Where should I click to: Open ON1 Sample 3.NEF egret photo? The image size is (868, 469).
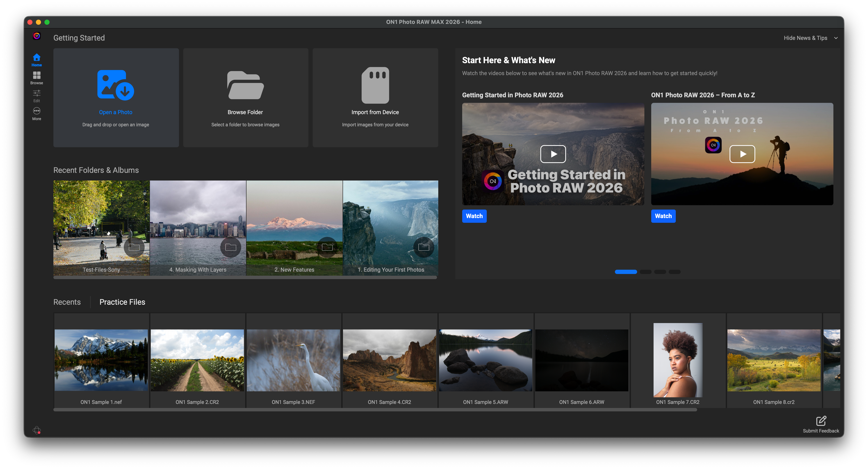tap(293, 360)
